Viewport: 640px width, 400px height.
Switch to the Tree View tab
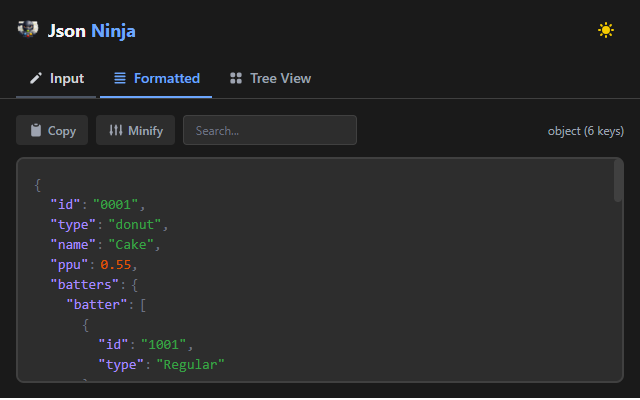pos(270,78)
